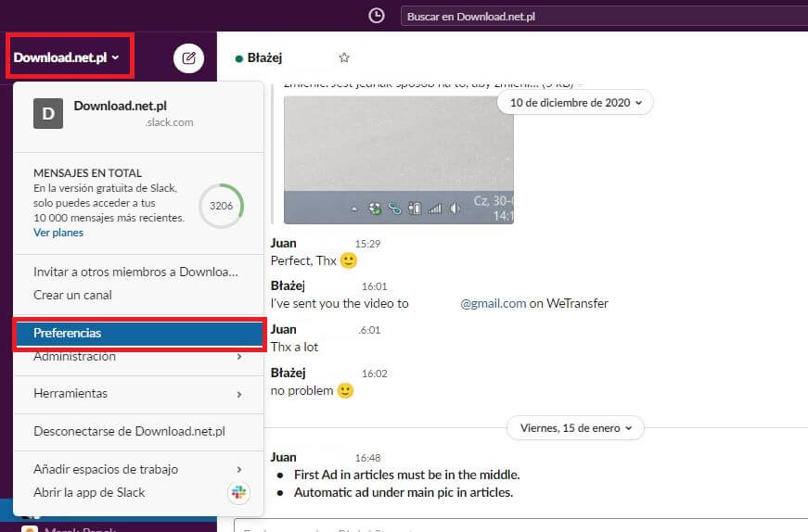The width and height of the screenshot is (808, 532).
Task: Compose a new message with the pencil icon
Action: click(188, 58)
